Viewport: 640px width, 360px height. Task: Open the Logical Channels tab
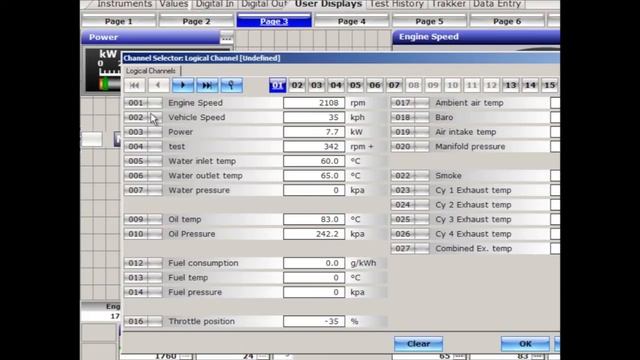click(151, 71)
